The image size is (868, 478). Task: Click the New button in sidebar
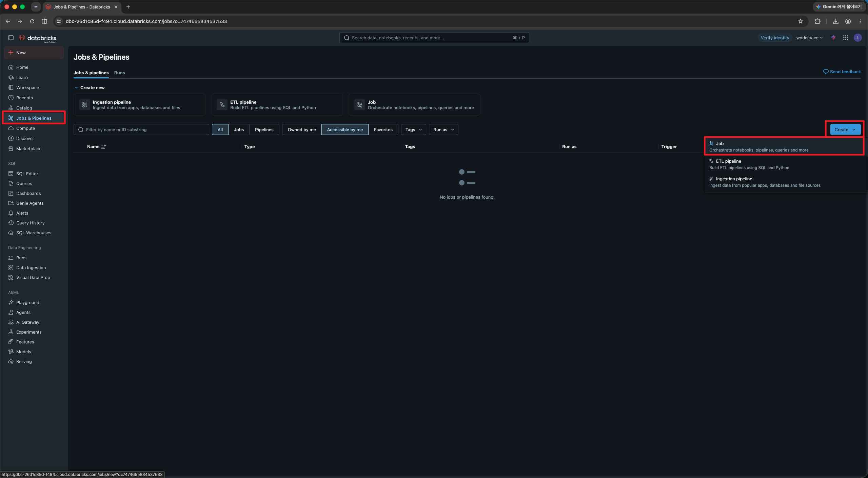coord(34,53)
